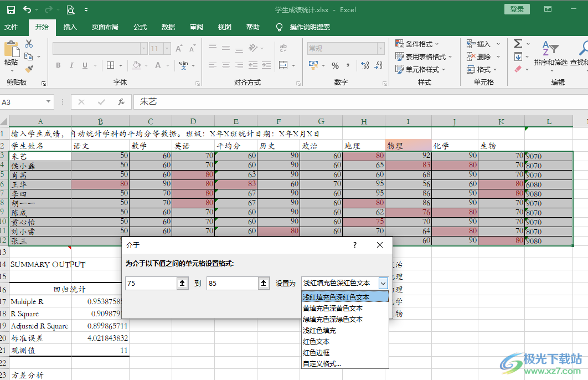Click the Format Painter brush icon
The image size is (588, 380).
29,69
